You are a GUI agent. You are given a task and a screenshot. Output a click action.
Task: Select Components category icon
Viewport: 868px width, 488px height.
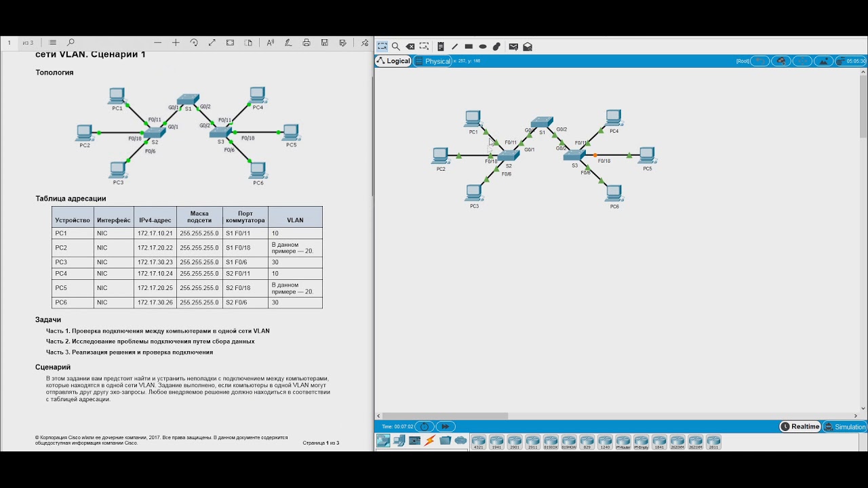[x=414, y=441]
